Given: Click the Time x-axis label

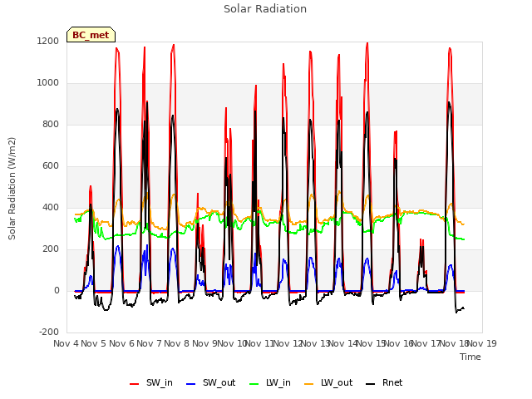Looking at the screenshot, I should 470,357.
